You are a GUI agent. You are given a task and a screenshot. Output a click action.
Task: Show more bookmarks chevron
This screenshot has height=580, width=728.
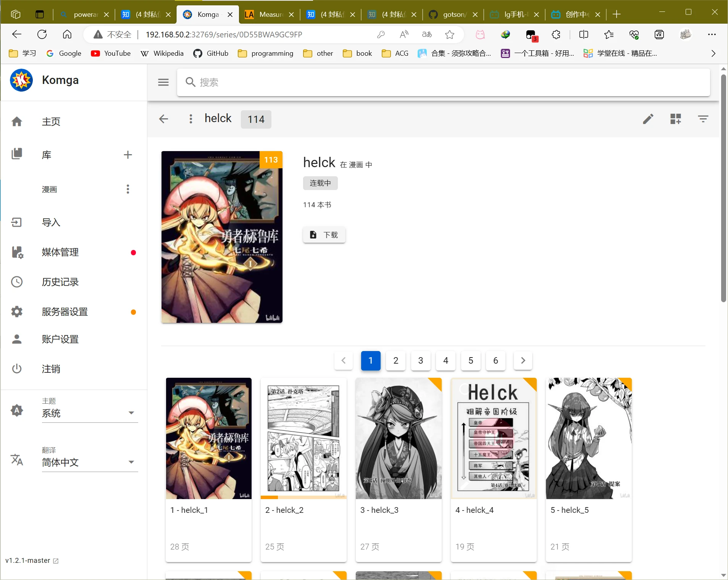pos(713,53)
